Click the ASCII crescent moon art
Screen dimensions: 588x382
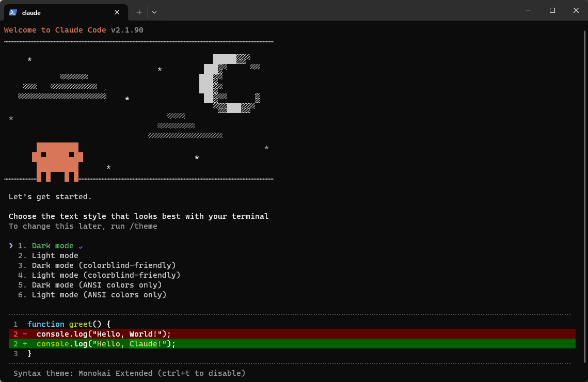tap(227, 83)
